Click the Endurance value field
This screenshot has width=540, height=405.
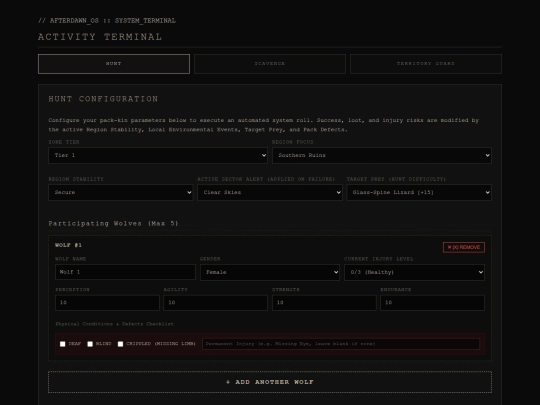click(x=433, y=303)
